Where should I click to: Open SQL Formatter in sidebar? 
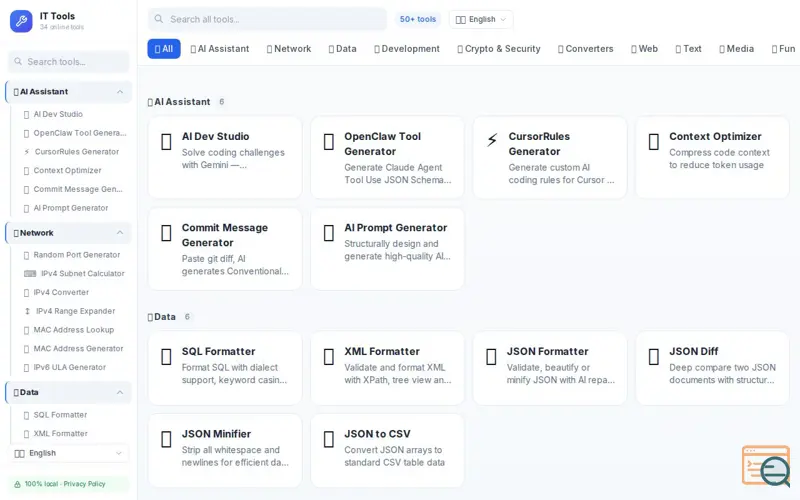click(70, 415)
